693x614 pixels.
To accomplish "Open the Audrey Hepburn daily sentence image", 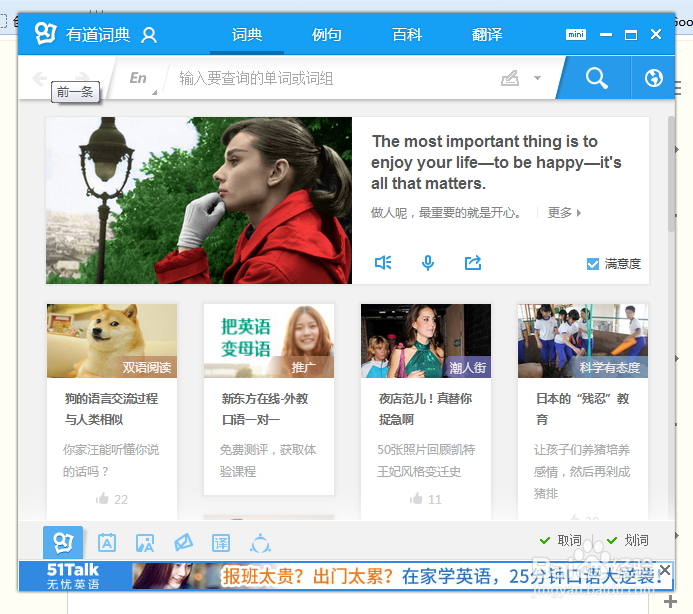I will 199,200.
